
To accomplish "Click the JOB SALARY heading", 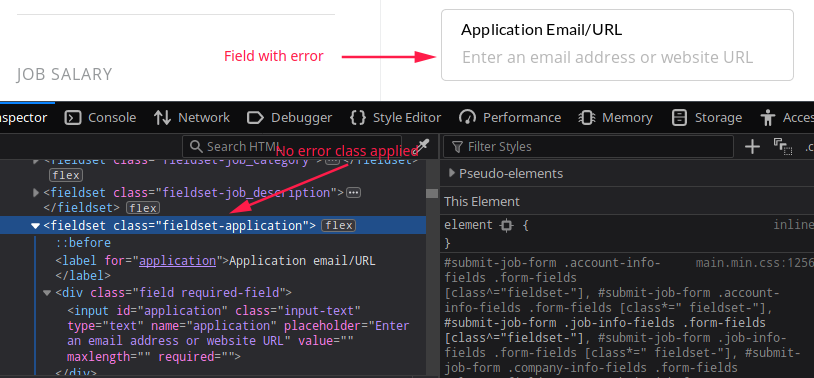I will (64, 74).
